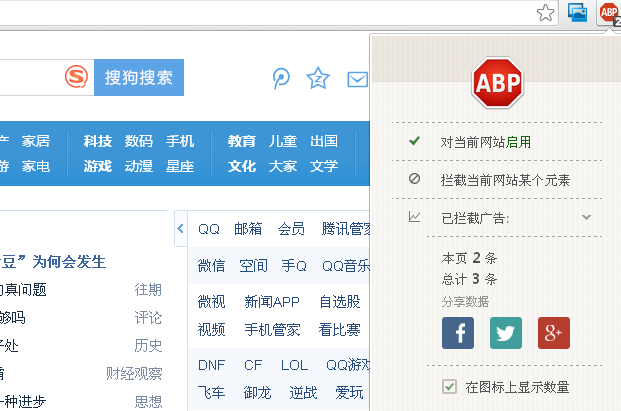Open 家居 navigation link
The height and width of the screenshot is (411, 621).
click(36, 141)
